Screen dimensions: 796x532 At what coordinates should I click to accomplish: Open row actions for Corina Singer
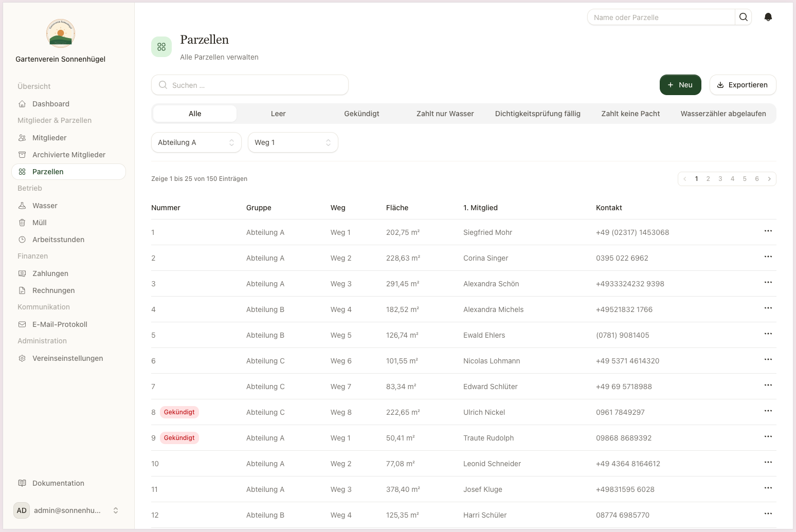[x=768, y=257]
